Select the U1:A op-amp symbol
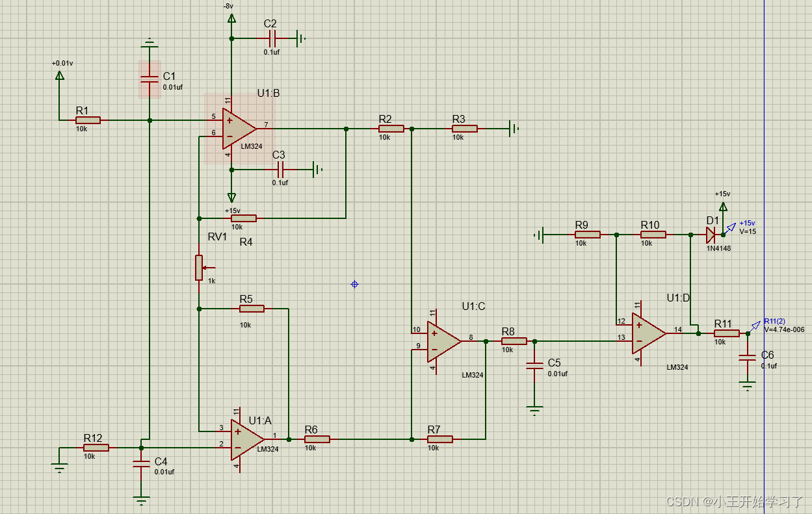 click(x=247, y=439)
